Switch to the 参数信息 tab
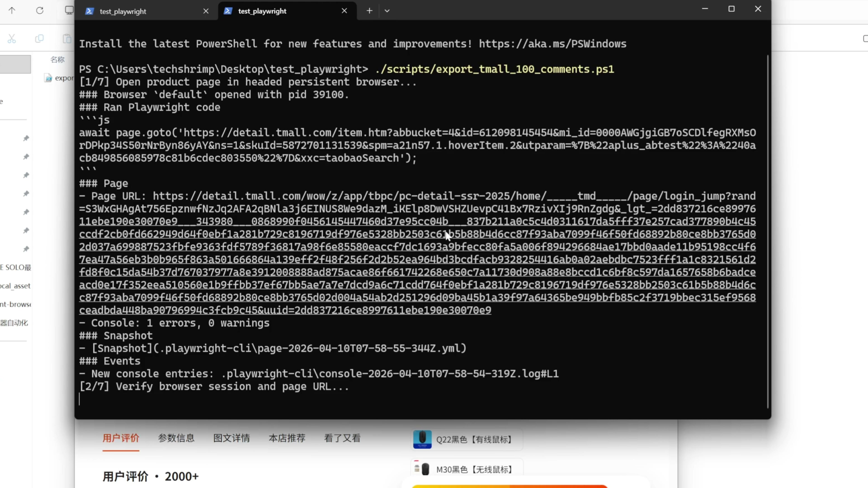 [x=176, y=438]
